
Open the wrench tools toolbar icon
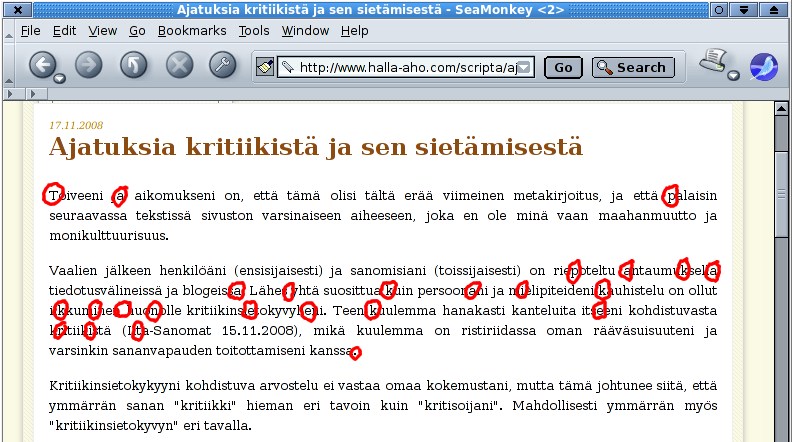[x=223, y=65]
